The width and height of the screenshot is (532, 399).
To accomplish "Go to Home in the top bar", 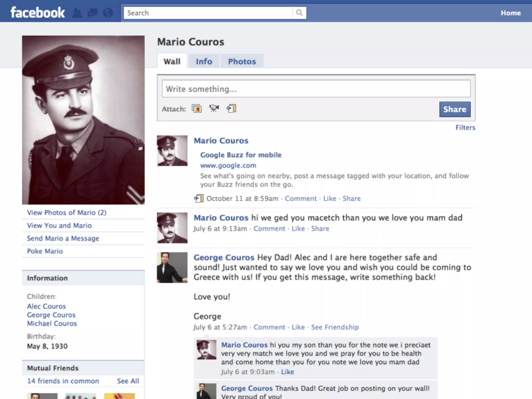I will click(510, 13).
